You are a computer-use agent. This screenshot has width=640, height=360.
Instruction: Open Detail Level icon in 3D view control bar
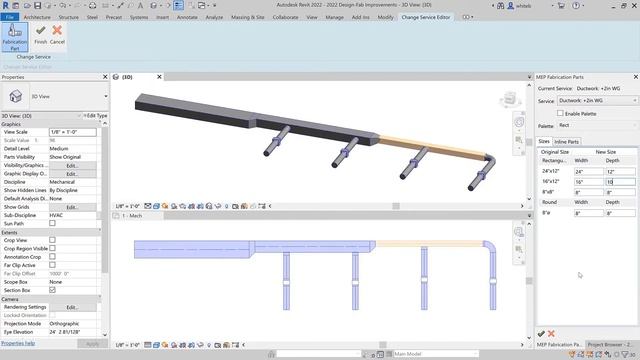[148, 206]
